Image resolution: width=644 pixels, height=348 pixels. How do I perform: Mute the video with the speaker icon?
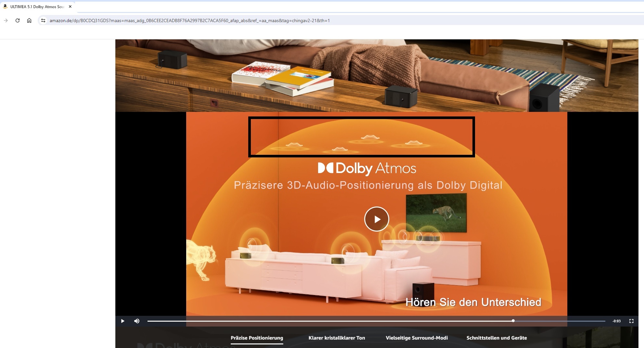click(x=137, y=321)
